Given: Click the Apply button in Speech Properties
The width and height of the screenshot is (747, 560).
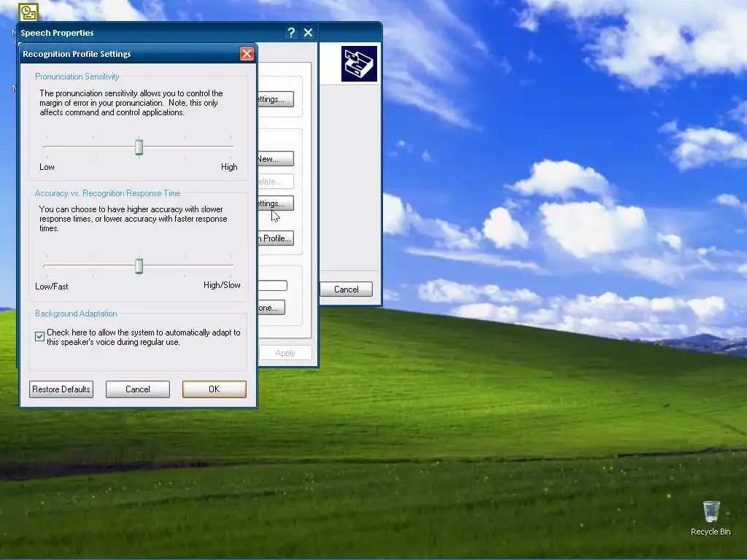Looking at the screenshot, I should coord(285,353).
